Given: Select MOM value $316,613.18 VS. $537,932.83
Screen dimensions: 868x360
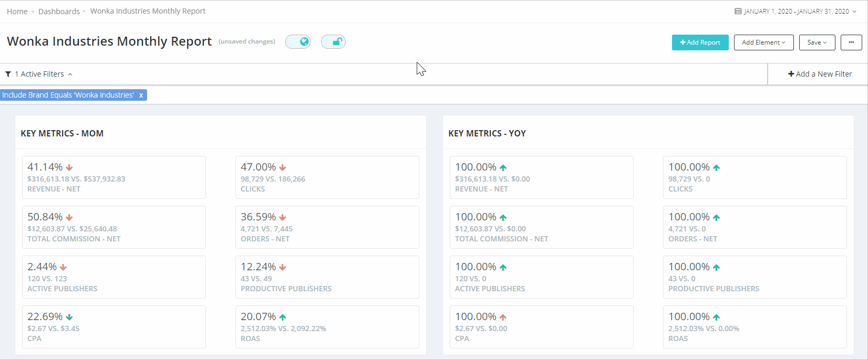Looking at the screenshot, I should (76, 179).
